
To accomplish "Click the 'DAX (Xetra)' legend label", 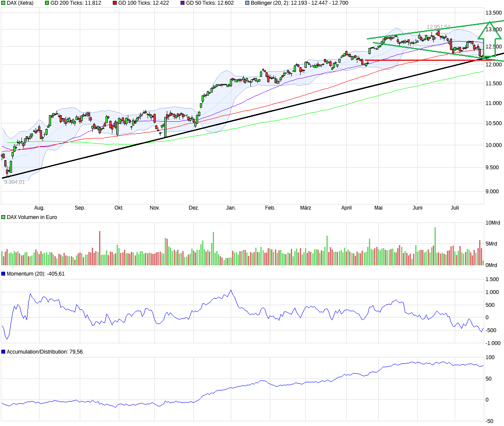I will (x=20, y=3).
